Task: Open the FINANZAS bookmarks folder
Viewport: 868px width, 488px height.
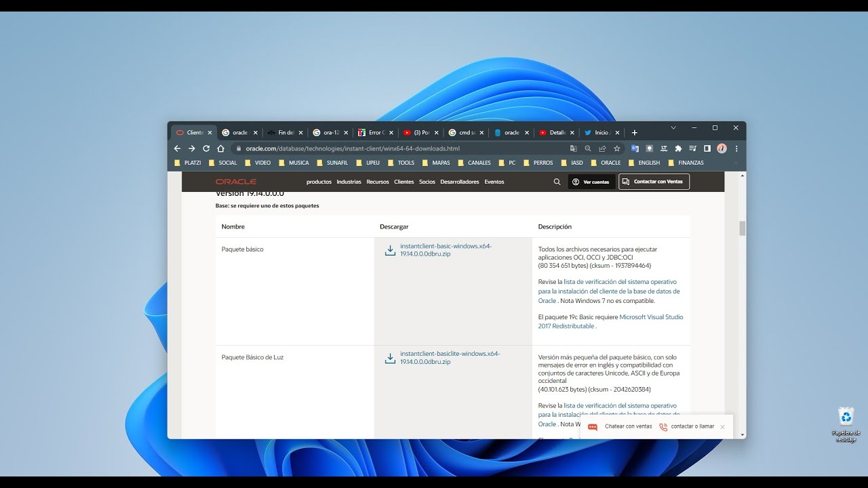Action: (x=686, y=163)
